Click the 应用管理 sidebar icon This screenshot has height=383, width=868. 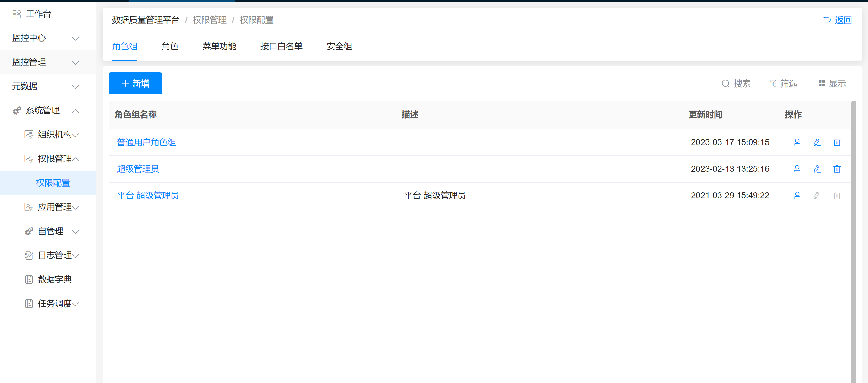tap(29, 207)
